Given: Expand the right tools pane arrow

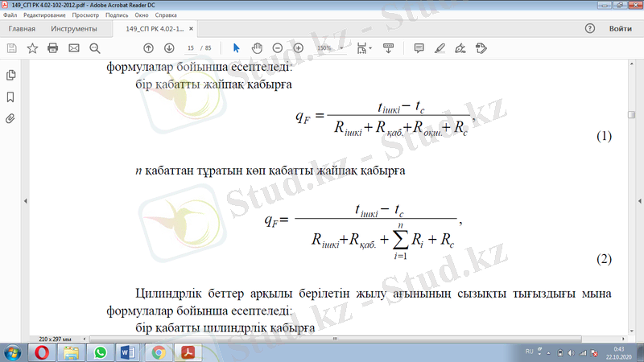Looking at the screenshot, I should [638, 201].
